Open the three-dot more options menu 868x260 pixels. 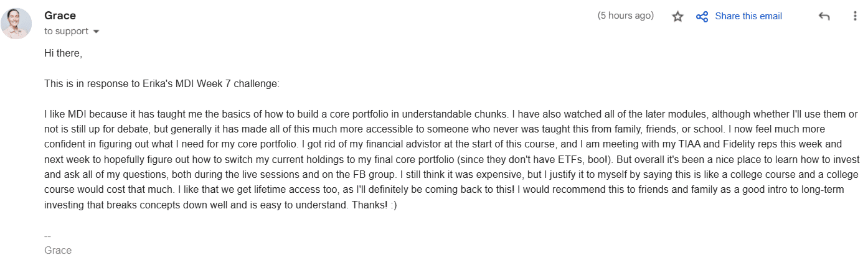(x=855, y=17)
